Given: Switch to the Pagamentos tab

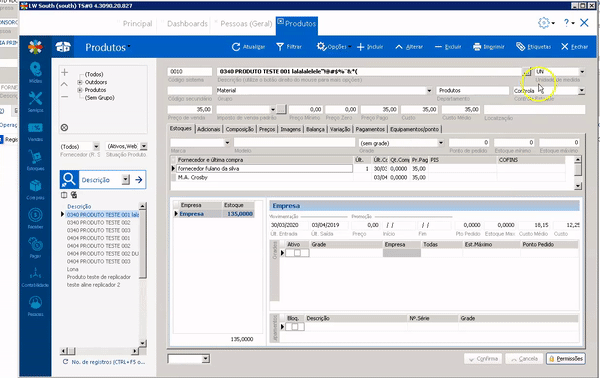Looking at the screenshot, I should click(x=370, y=129).
